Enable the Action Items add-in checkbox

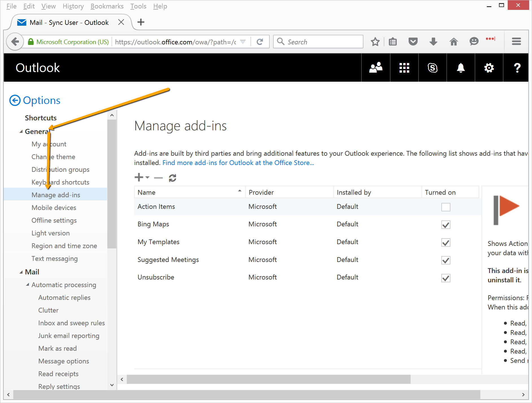(446, 207)
